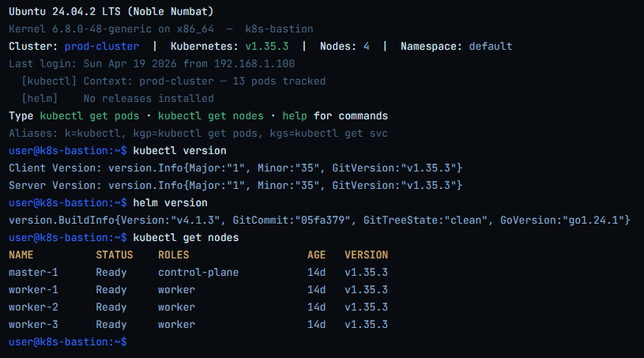644x358 pixels.
Task: Click the 'AGE' column header
Action: click(x=316, y=255)
